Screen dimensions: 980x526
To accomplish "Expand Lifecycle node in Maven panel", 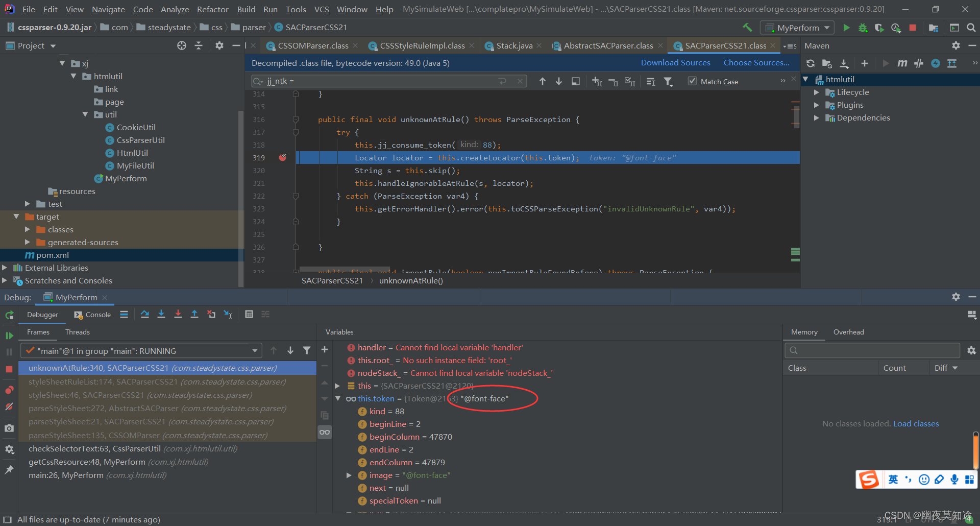I will 817,92.
